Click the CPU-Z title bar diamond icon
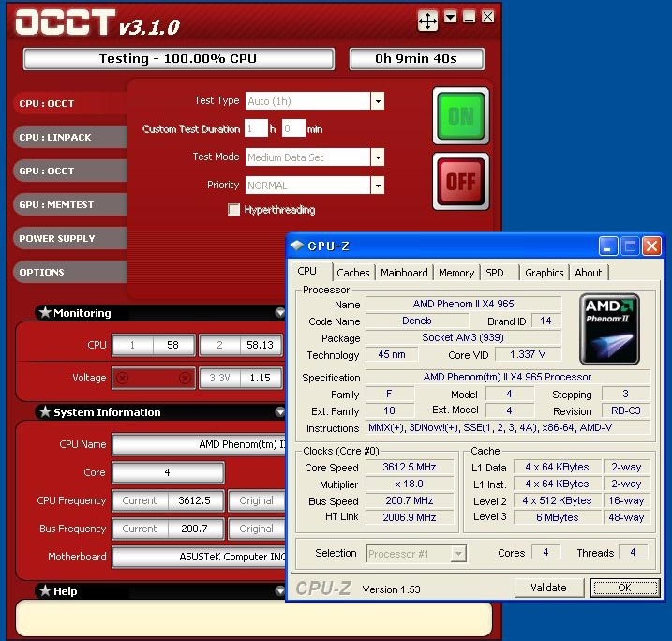 [x=296, y=246]
